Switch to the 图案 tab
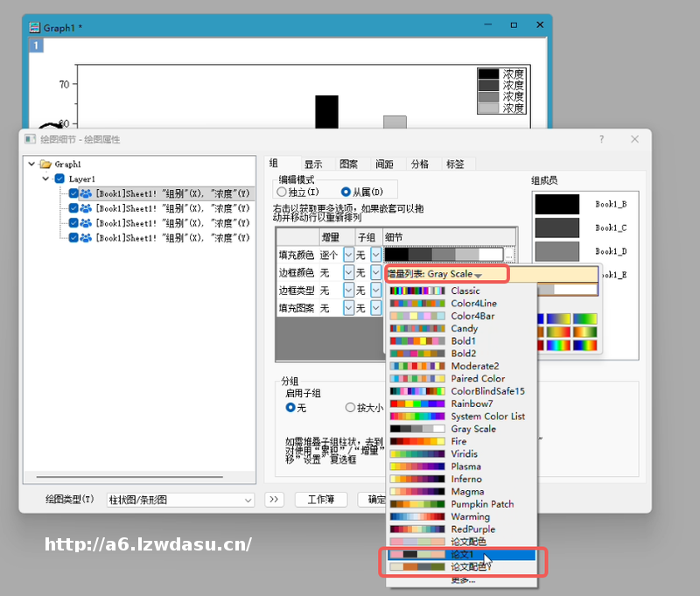 pyautogui.click(x=348, y=164)
